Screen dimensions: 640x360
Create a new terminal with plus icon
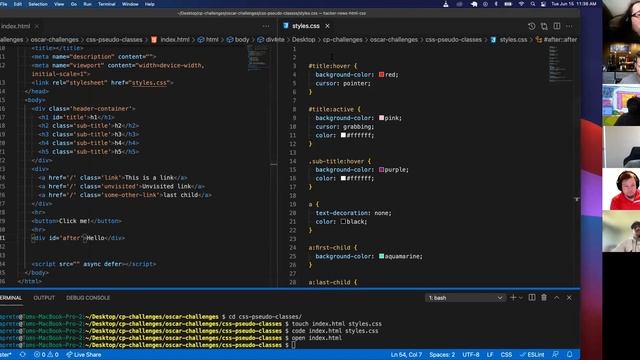(x=513, y=298)
